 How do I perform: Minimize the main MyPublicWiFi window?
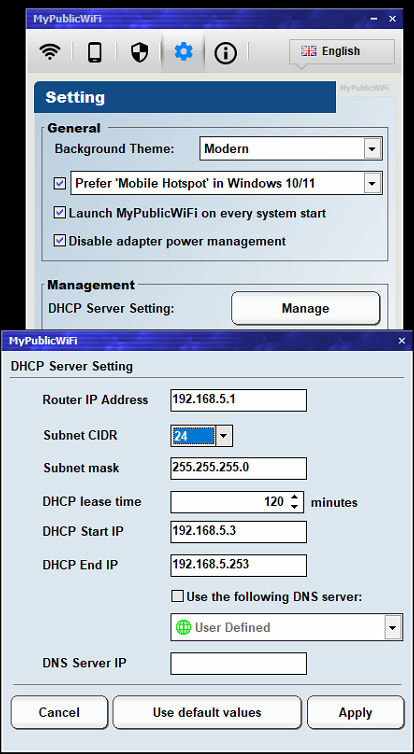coord(374,19)
